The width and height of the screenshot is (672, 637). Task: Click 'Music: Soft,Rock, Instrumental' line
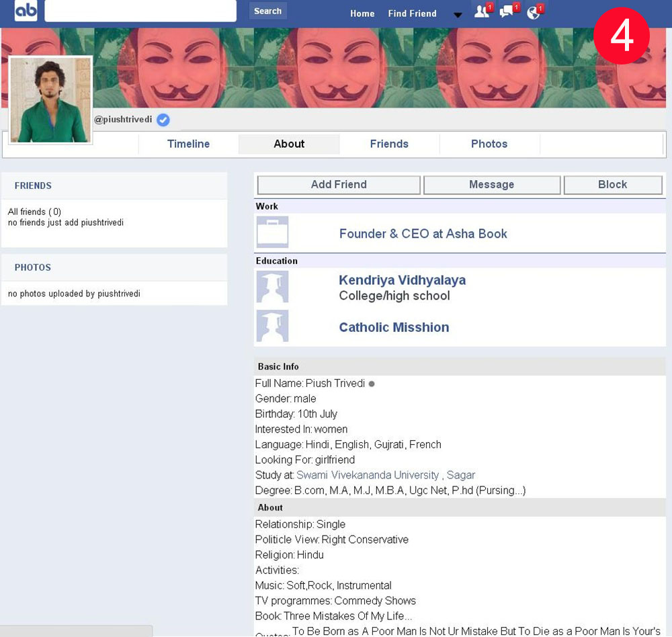[323, 585]
